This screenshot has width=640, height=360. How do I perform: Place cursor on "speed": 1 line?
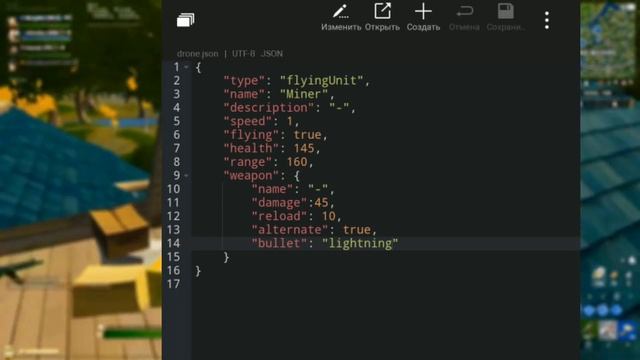262,121
